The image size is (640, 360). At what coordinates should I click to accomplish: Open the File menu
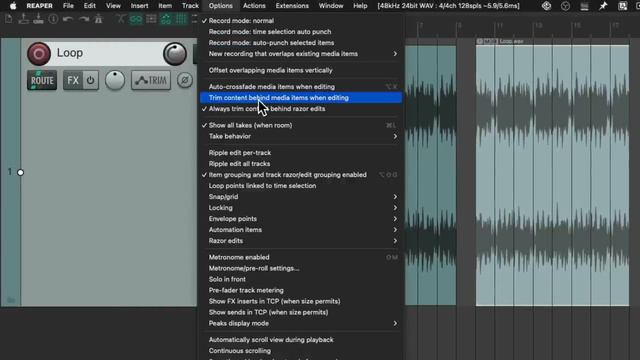click(x=68, y=6)
